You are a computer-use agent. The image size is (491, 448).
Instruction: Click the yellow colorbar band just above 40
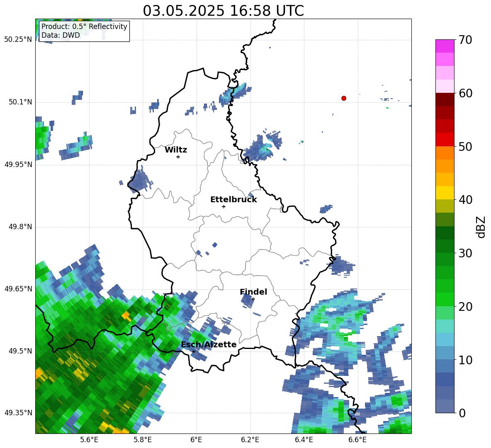(445, 193)
